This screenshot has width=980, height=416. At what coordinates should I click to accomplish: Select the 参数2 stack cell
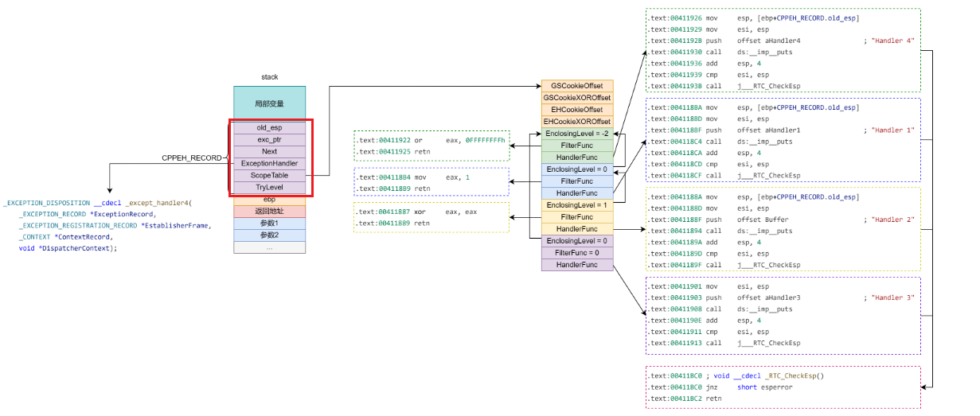coord(269,235)
